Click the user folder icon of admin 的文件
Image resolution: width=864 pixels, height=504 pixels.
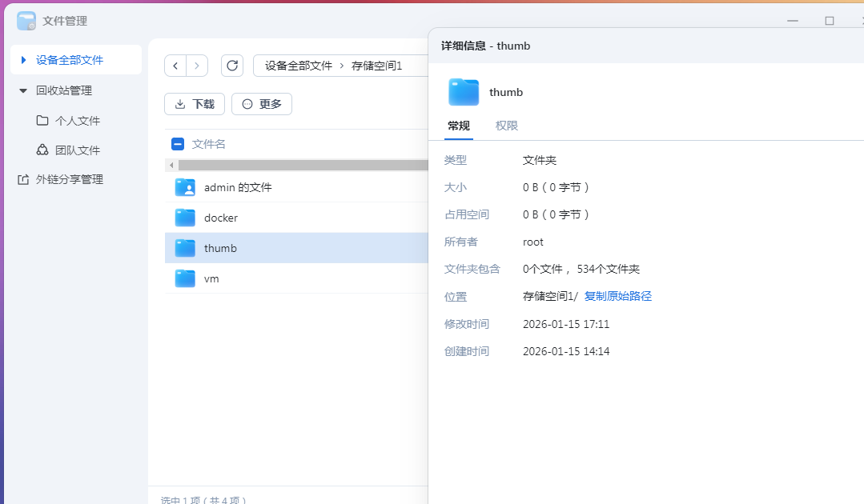click(x=184, y=186)
